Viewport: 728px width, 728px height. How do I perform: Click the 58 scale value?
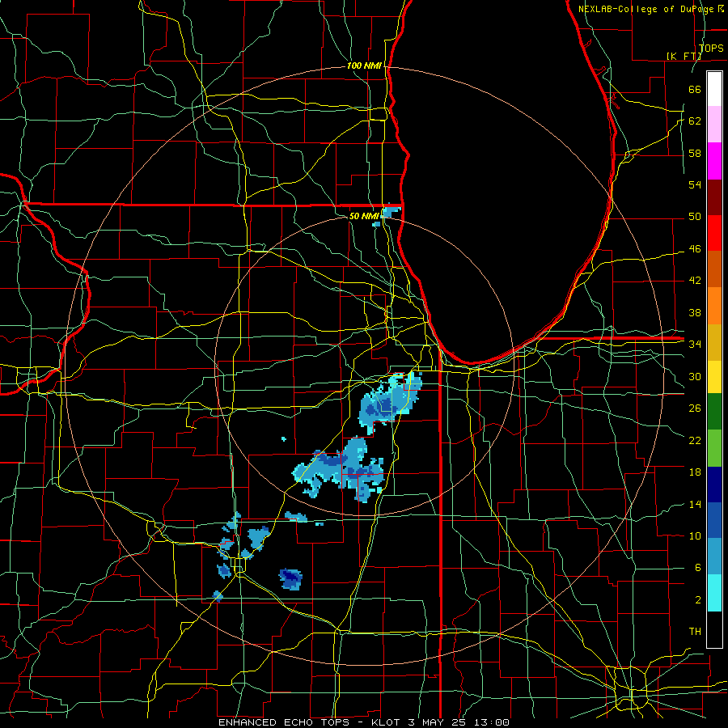(695, 153)
